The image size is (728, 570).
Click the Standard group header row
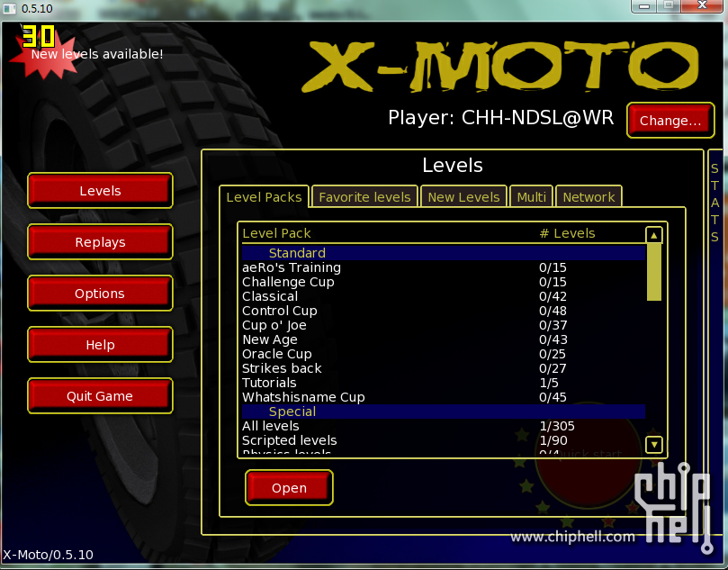(x=444, y=253)
